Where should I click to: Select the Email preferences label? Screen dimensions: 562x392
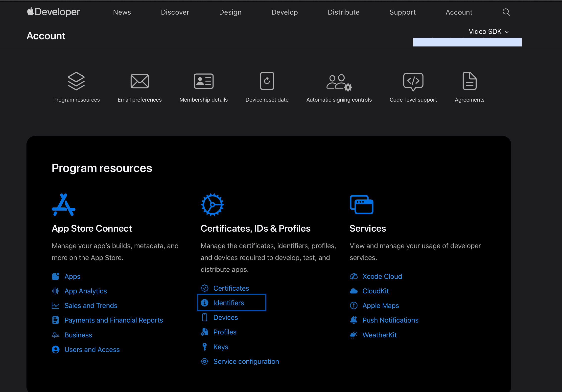pos(140,100)
